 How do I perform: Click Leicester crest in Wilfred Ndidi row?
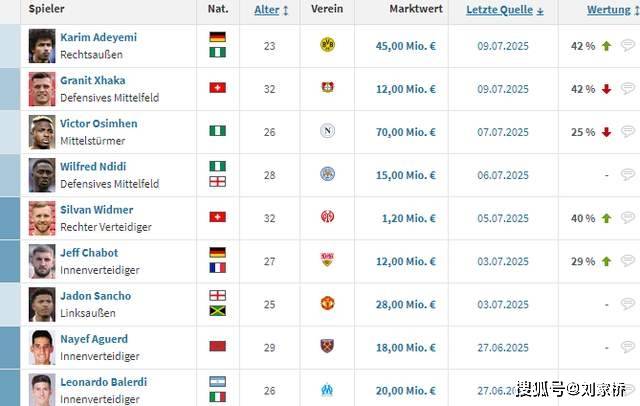click(x=327, y=175)
